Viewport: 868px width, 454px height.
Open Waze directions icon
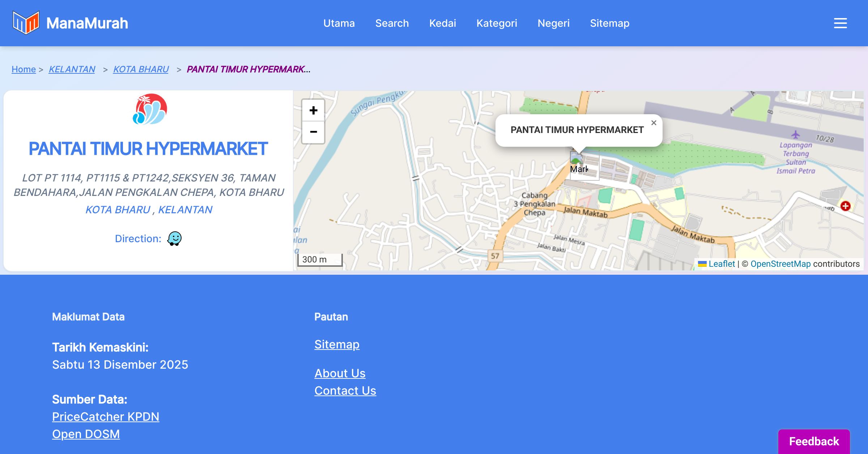coord(174,239)
